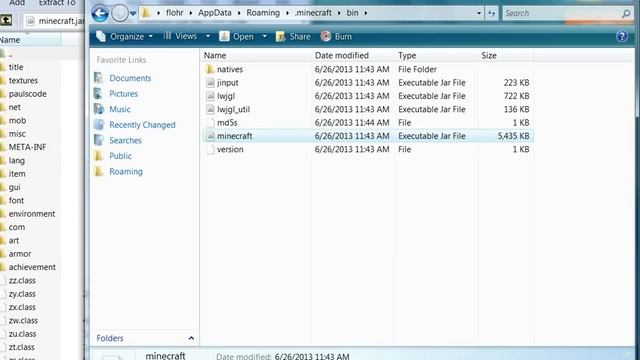Click the Open toolbar button

point(236,37)
